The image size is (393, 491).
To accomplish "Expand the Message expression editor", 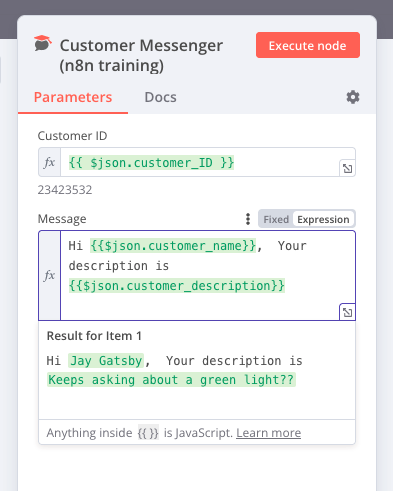I will coord(348,312).
